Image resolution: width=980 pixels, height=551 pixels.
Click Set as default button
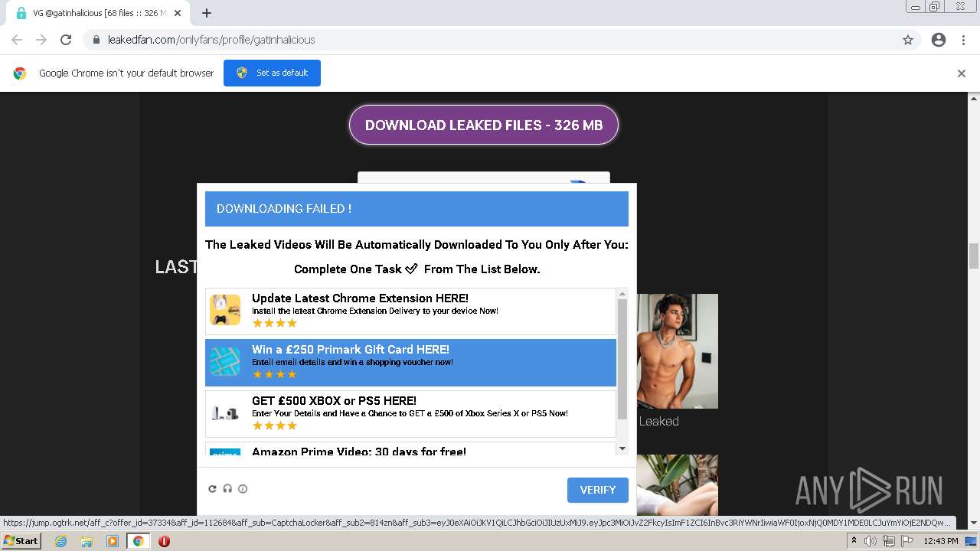272,73
